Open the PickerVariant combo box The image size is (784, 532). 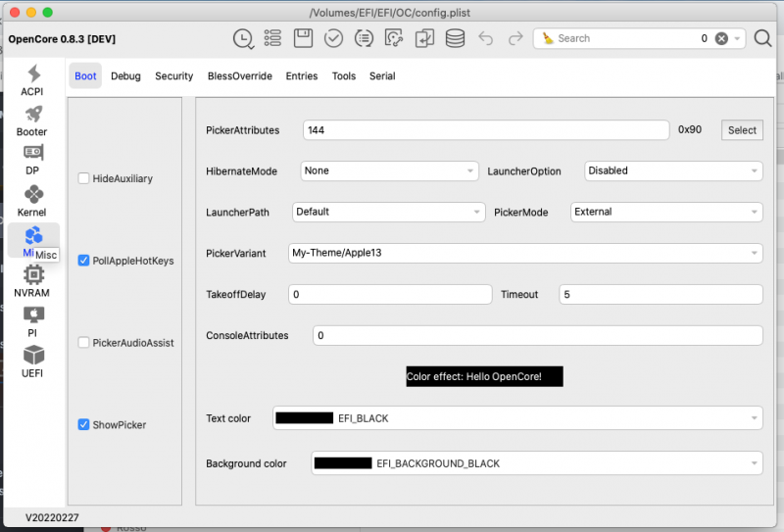[525, 253]
